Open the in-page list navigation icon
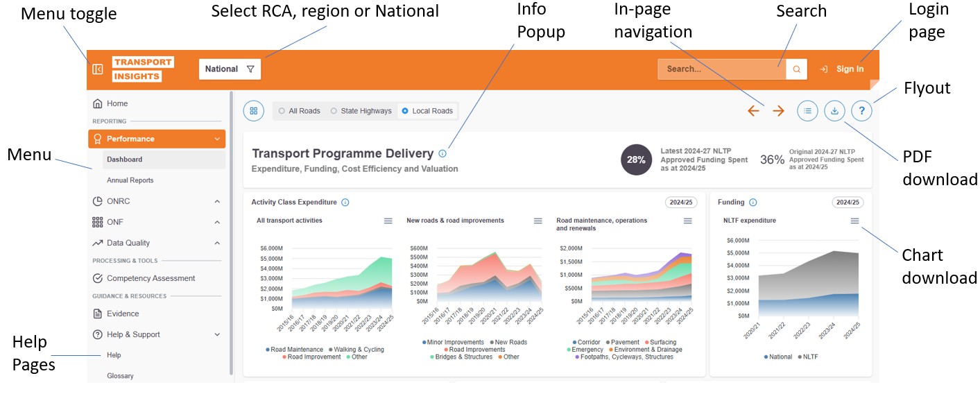The width and height of the screenshot is (980, 394). tap(807, 110)
